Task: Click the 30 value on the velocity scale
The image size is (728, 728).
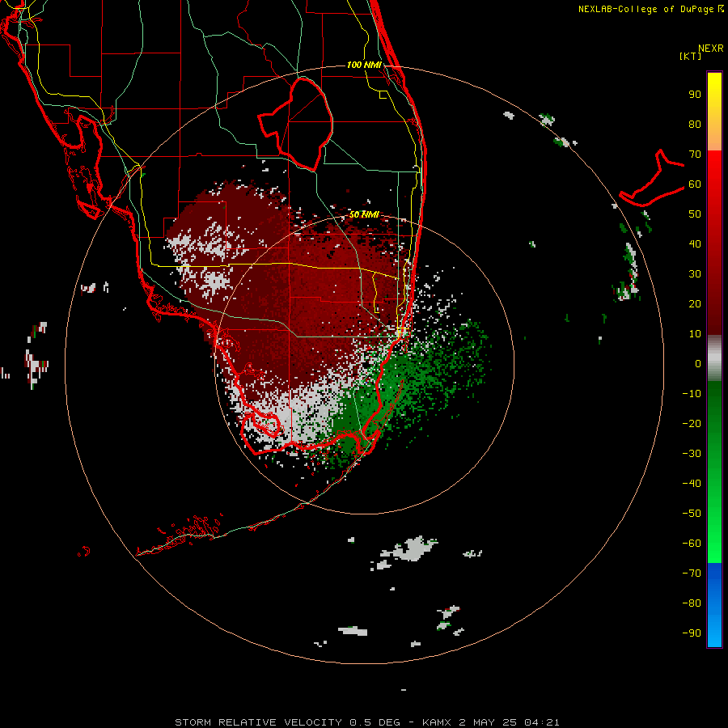Action: [x=695, y=274]
